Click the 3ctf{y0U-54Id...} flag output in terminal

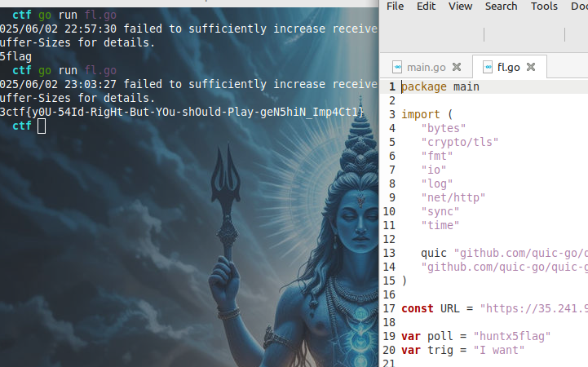182,112
